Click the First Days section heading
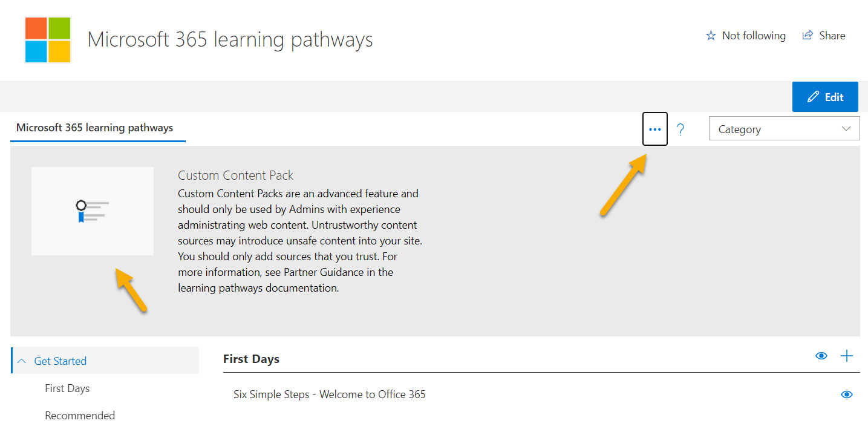 tap(251, 359)
